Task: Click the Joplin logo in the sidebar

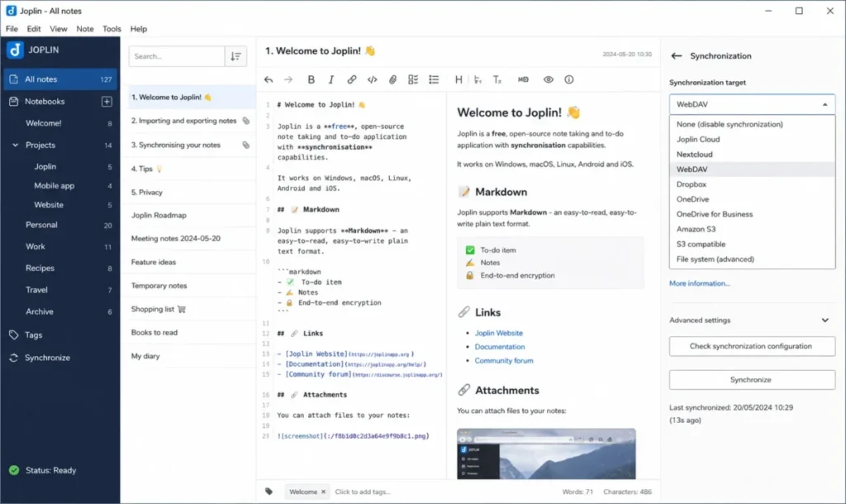Action: click(x=15, y=50)
